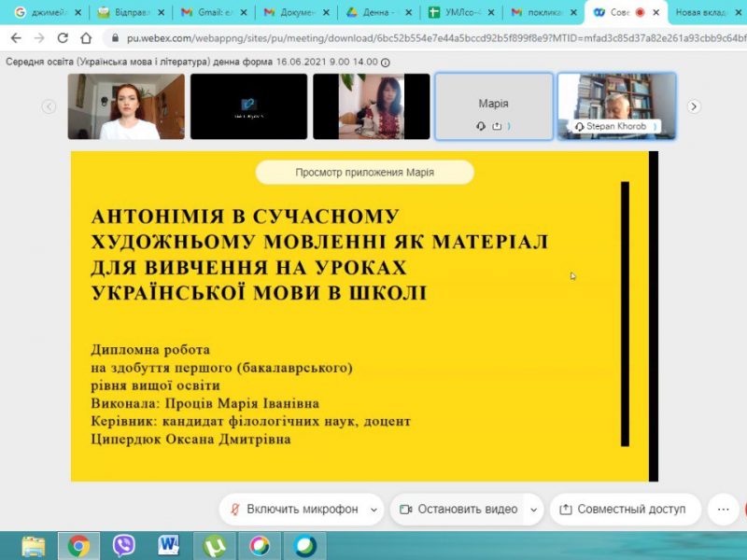Expand video options dropdown arrow
Image resolution: width=747 pixels, height=560 pixels.
pyautogui.click(x=533, y=510)
